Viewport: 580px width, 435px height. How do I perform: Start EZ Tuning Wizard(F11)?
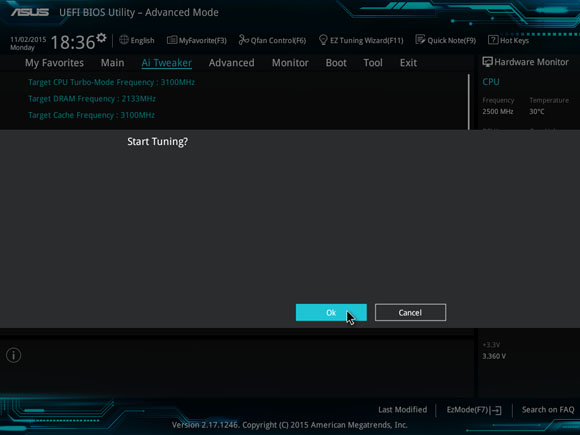361,40
